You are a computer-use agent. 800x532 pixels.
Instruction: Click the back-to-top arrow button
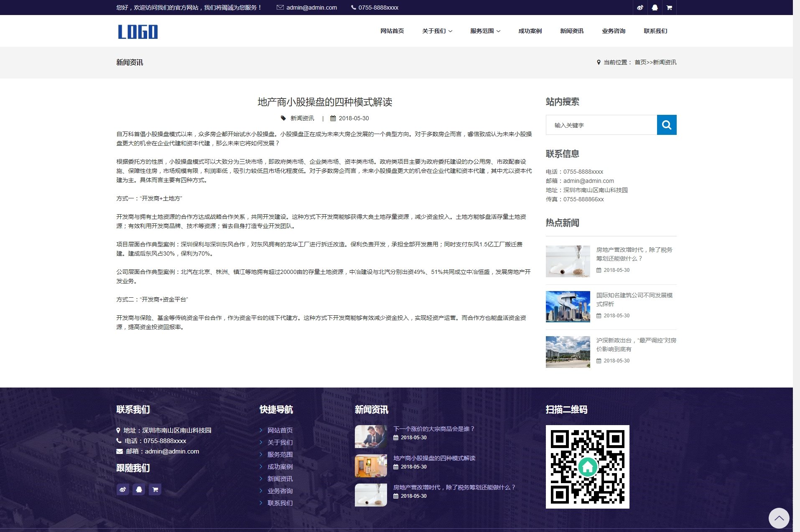pyautogui.click(x=779, y=518)
